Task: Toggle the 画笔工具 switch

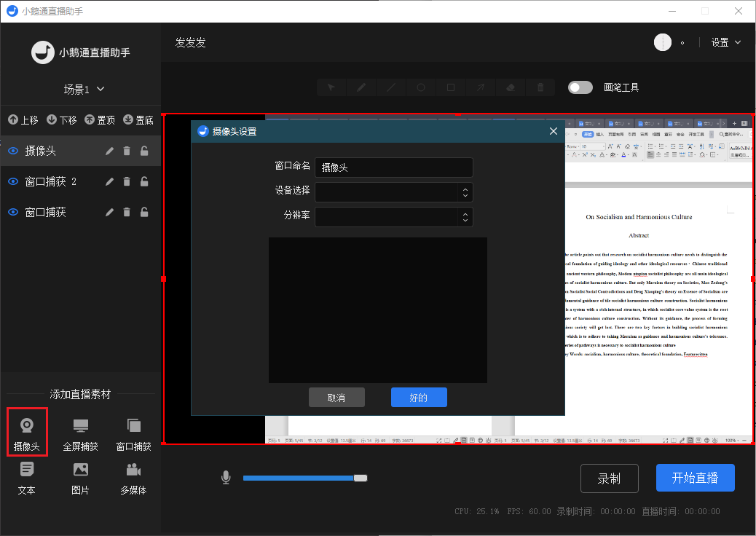Action: click(x=580, y=87)
